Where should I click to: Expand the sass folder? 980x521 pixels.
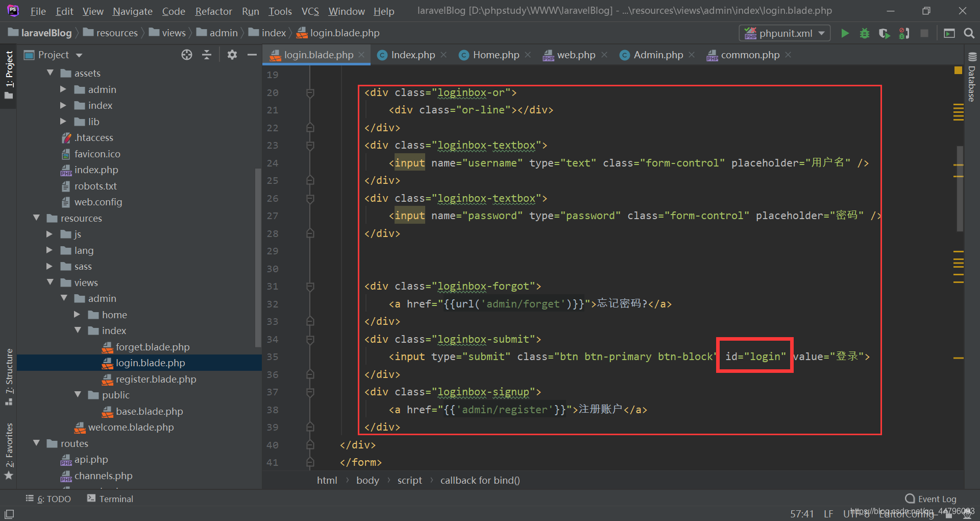[50, 266]
